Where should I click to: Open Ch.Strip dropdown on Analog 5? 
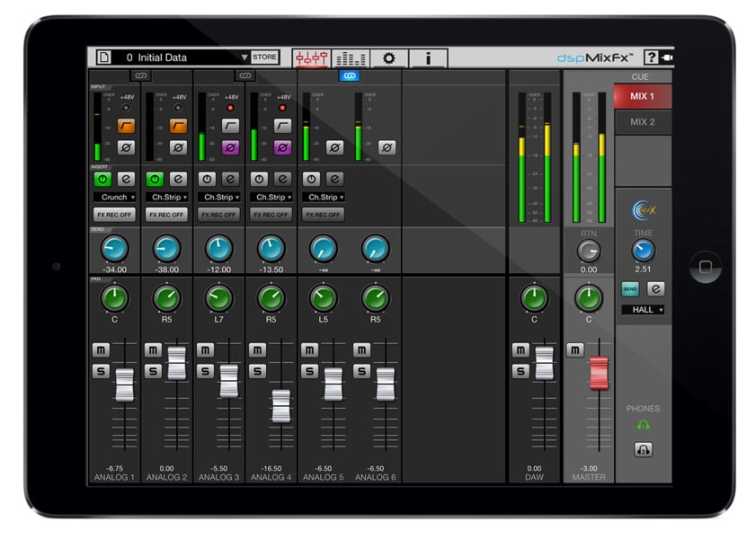tap(323, 197)
